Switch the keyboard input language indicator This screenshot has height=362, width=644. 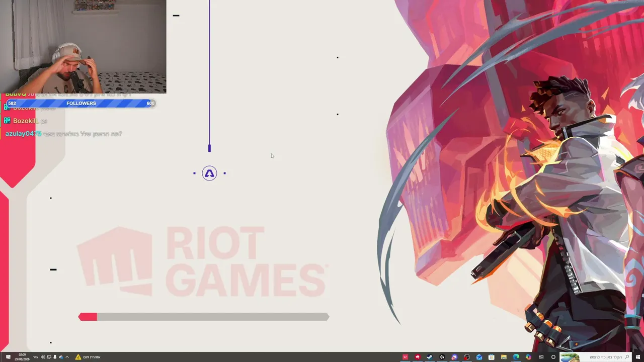point(35,357)
